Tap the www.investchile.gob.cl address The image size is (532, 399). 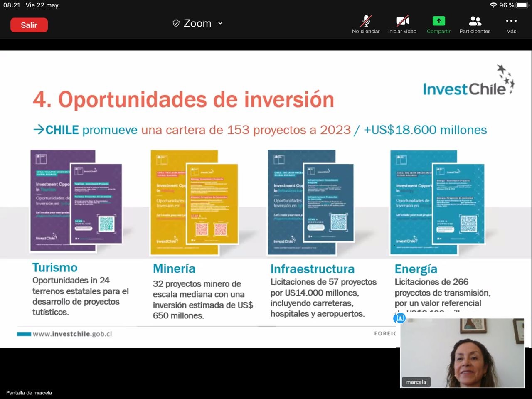[72, 334]
